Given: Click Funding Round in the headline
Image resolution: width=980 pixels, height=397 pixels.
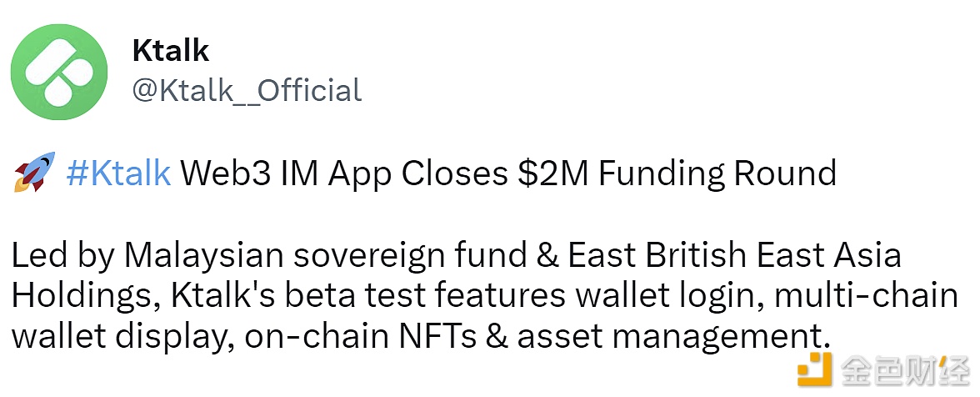Looking at the screenshot, I should coord(717,173).
